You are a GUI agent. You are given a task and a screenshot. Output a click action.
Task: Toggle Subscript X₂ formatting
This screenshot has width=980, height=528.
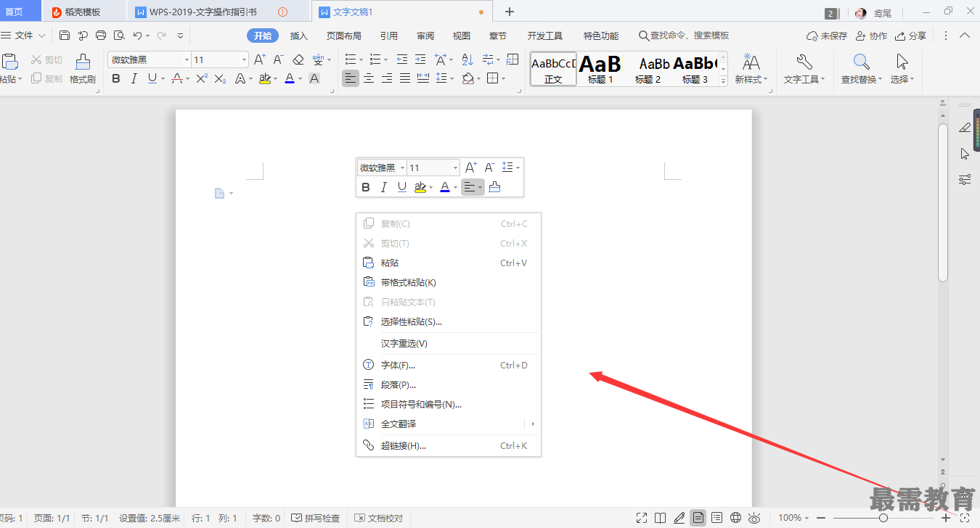tap(221, 78)
